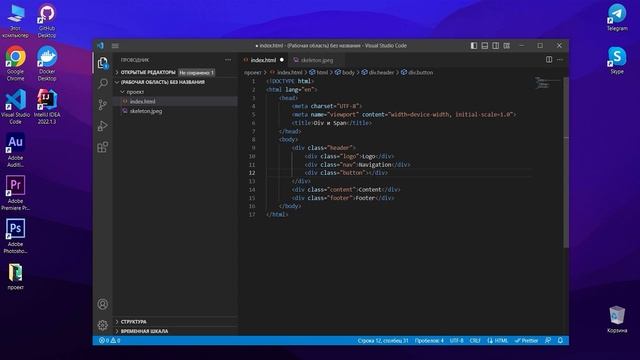This screenshot has height=360, width=640.
Task: Click Prettier status bar item
Action: tap(527, 340)
